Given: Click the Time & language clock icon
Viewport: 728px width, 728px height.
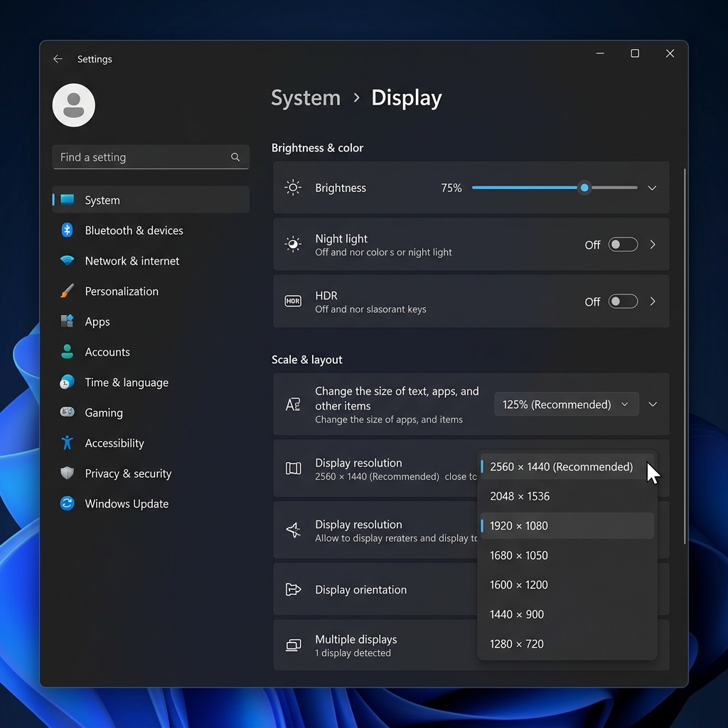Looking at the screenshot, I should pyautogui.click(x=68, y=382).
